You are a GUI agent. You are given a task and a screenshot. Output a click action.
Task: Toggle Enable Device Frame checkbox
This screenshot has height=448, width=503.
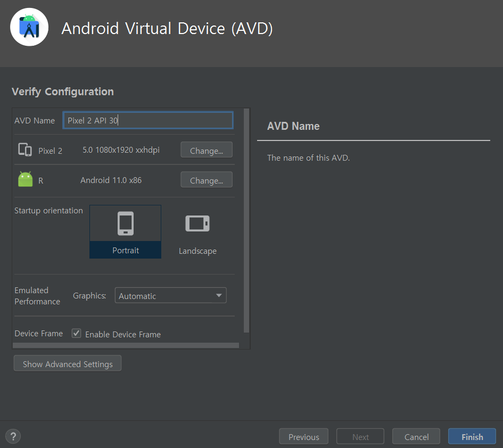pos(76,334)
